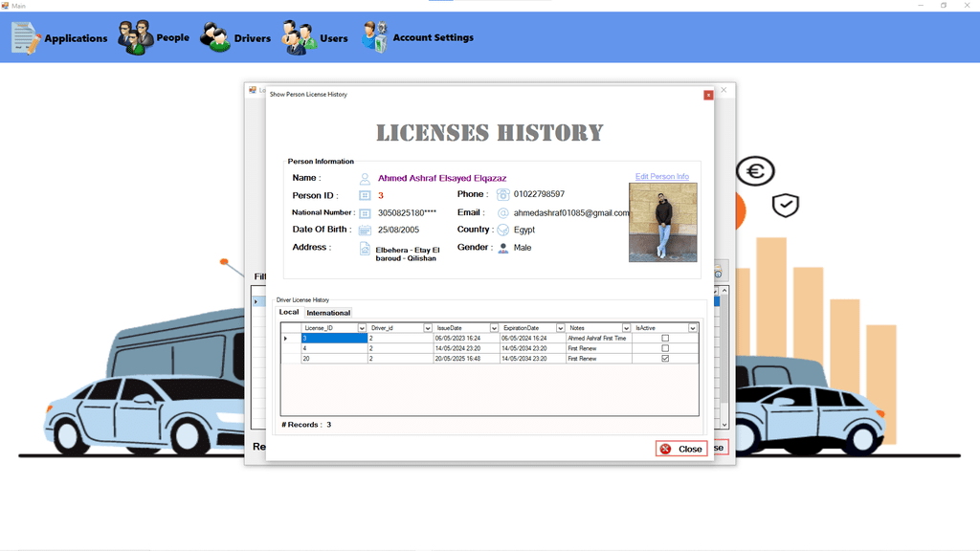Toggle IsActive checkbox for license 3

[x=665, y=339]
